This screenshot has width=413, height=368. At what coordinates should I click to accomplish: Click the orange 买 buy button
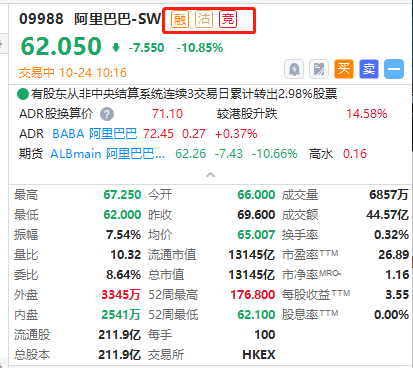(x=344, y=69)
